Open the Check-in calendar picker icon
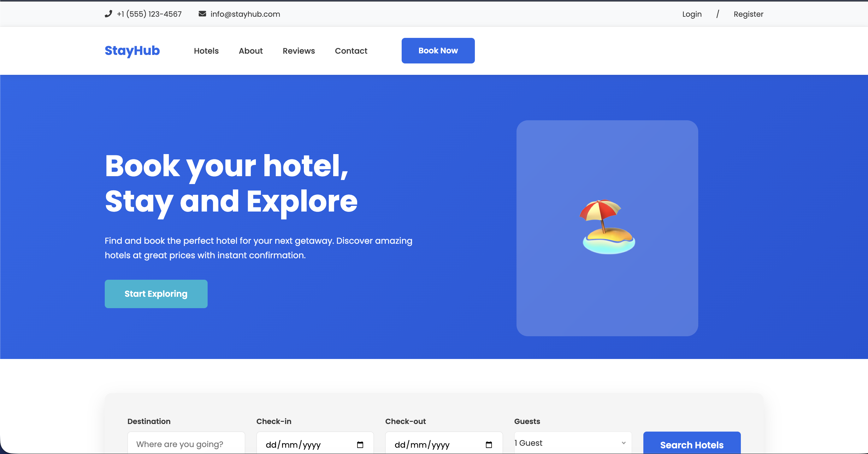The image size is (868, 454). (360, 445)
